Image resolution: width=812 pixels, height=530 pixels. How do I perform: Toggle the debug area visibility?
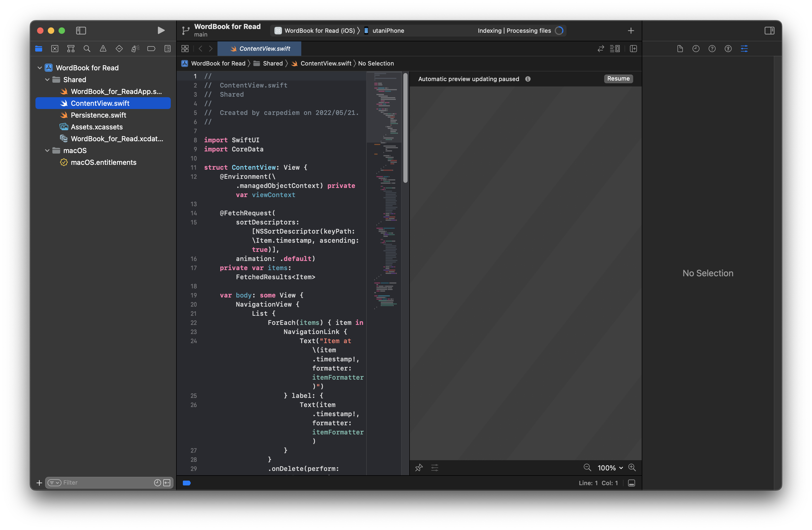click(x=632, y=483)
